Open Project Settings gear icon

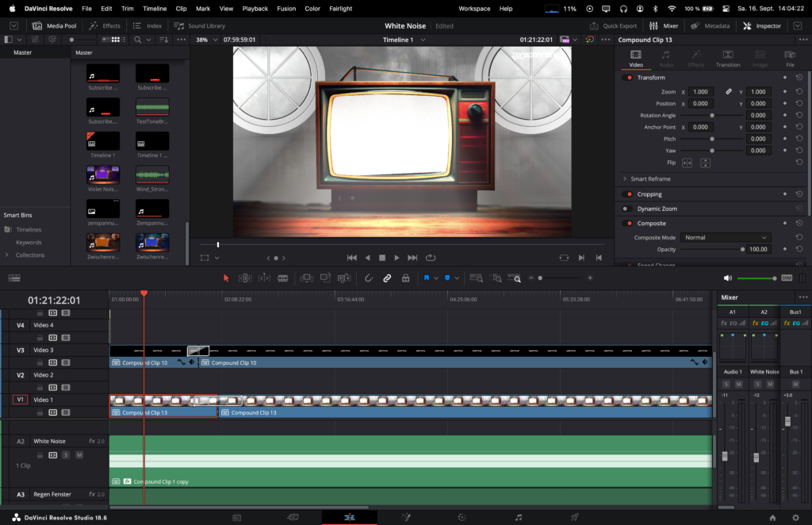(x=796, y=518)
